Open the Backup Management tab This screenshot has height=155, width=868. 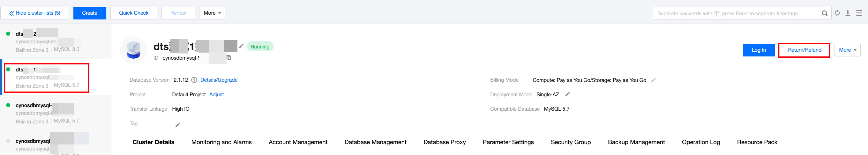point(636,142)
